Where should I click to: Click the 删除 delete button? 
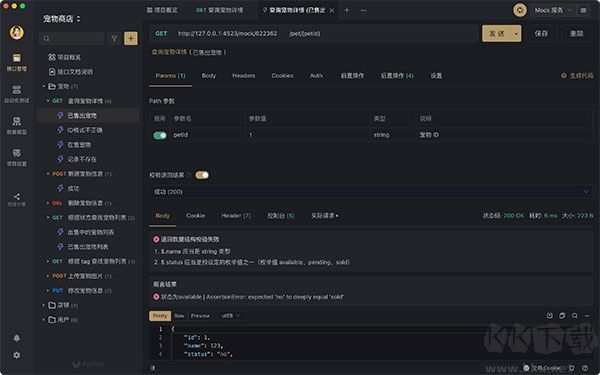pos(577,34)
